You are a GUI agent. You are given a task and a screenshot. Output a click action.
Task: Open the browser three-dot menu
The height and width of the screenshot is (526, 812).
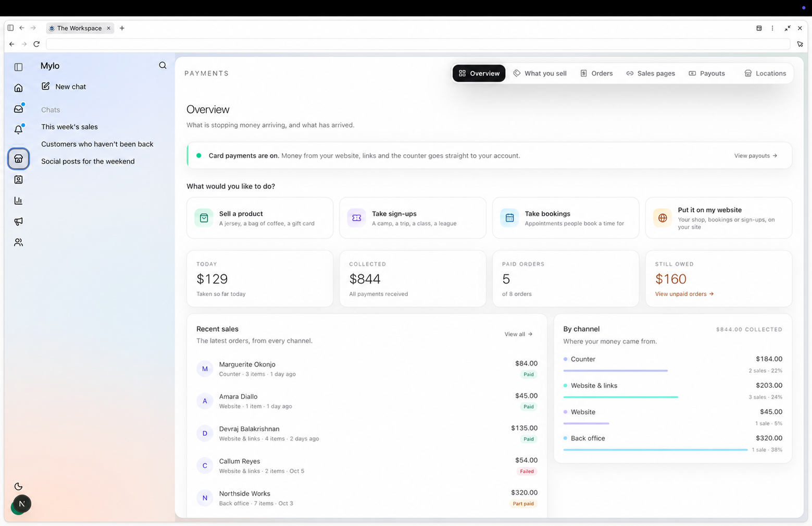pyautogui.click(x=772, y=28)
